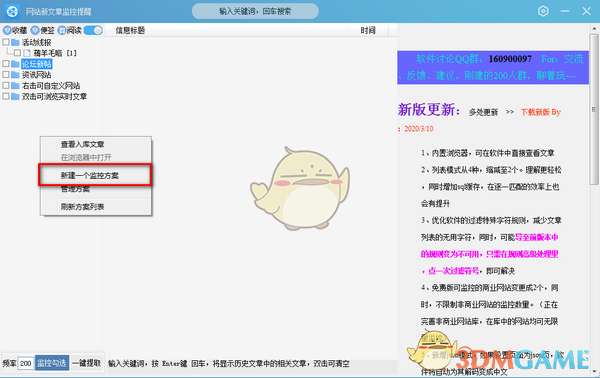
Task: Click the folder icon of 双击可浏览实时文章
Action: click(x=15, y=96)
